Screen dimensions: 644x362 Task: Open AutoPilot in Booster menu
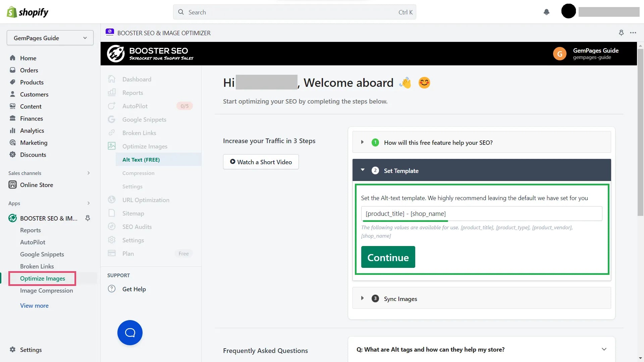(135, 106)
